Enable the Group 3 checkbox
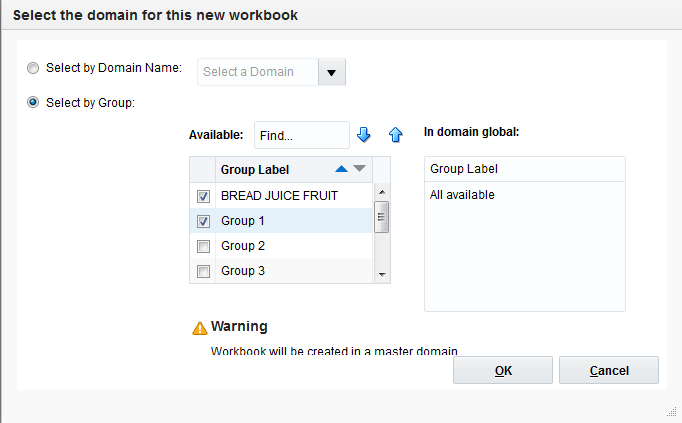 click(204, 271)
